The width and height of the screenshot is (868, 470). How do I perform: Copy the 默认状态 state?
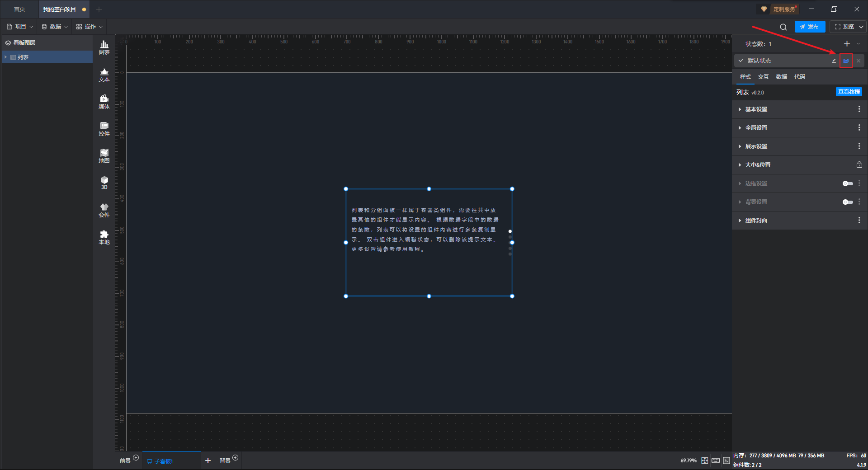846,61
